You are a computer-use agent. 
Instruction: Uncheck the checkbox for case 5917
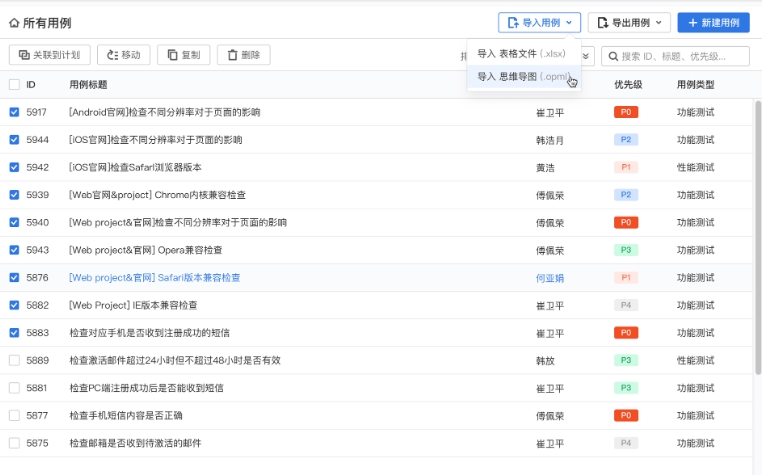coord(15,112)
